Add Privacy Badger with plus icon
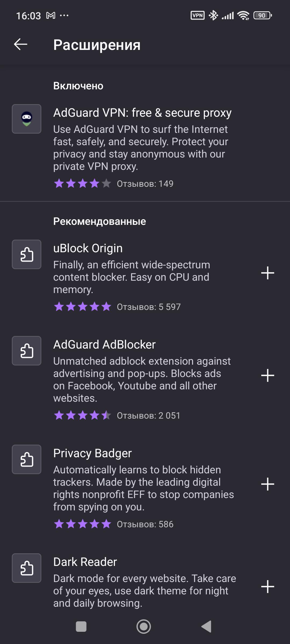290x644 pixels. [267, 484]
